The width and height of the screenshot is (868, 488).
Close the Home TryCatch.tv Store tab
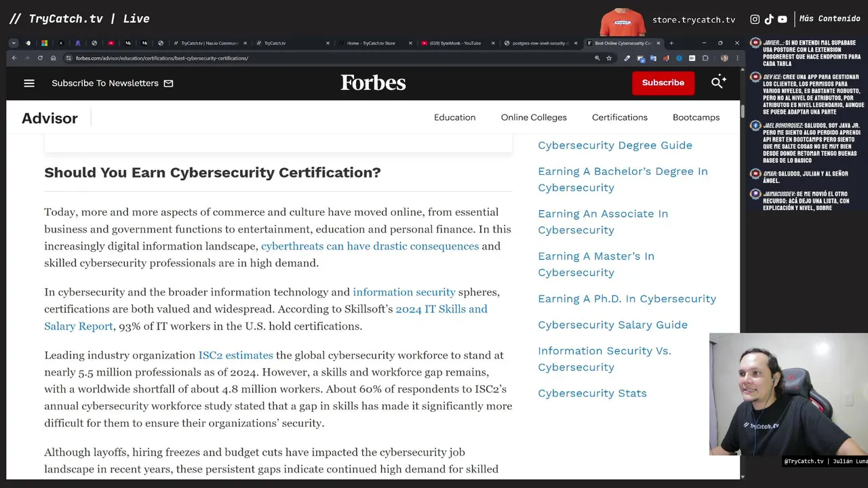pos(410,43)
